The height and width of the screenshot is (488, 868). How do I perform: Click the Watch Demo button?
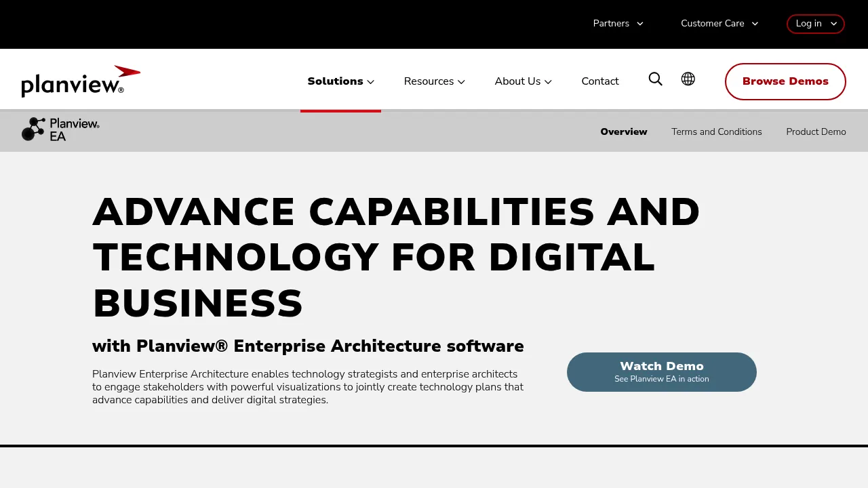pos(662,372)
